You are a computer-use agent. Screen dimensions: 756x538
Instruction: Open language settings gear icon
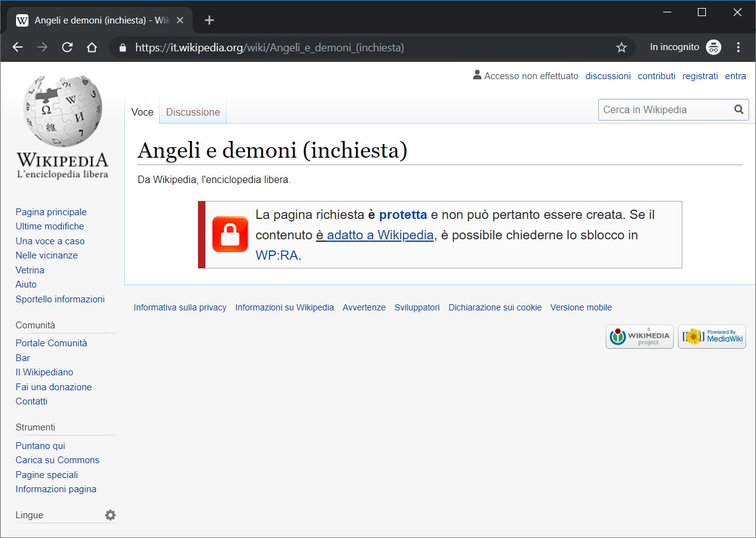110,515
